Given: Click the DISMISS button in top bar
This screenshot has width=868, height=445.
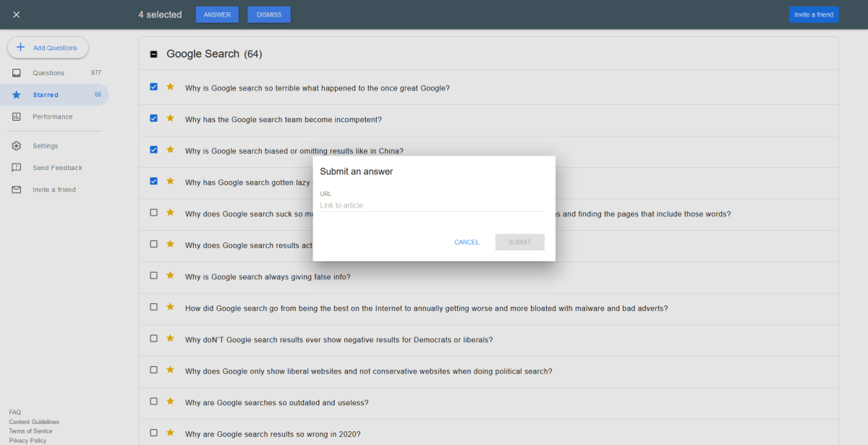Looking at the screenshot, I should 269,14.
